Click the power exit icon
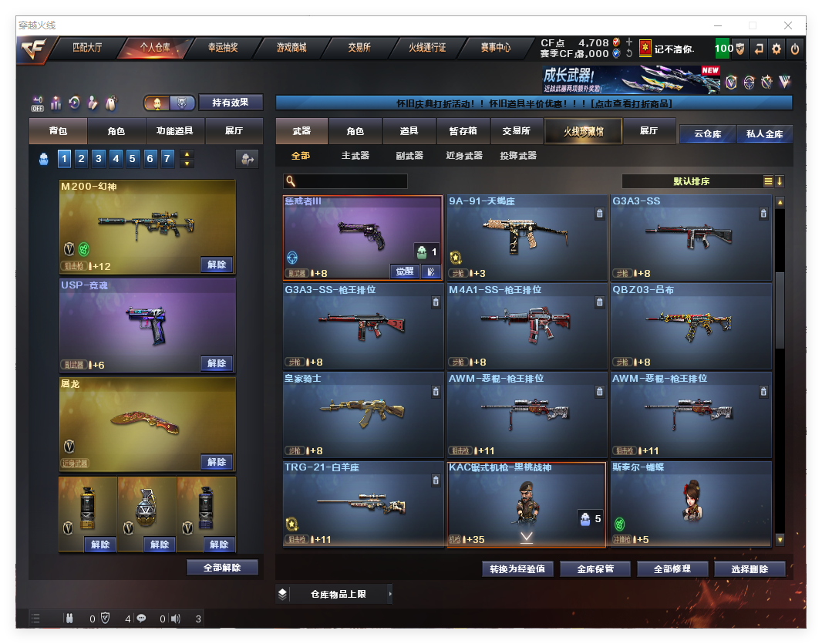 click(795, 49)
